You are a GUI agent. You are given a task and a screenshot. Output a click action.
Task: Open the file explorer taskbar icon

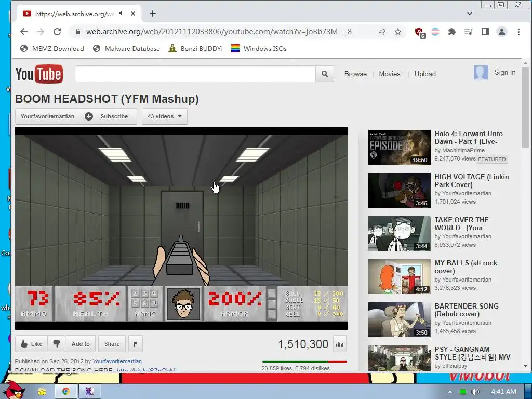pyautogui.click(x=42, y=392)
